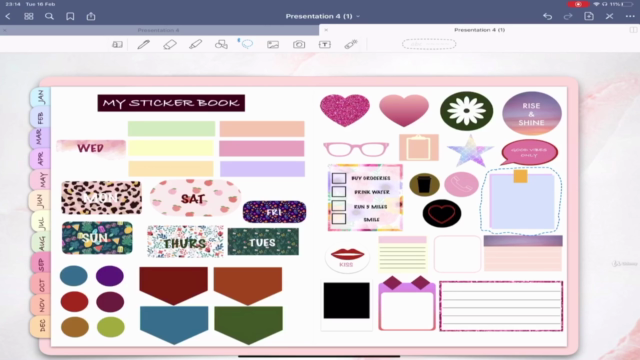Viewport: 640px width, 360px height.
Task: Check the Run 5 Miles checkbox on the sticker
Action: (339, 205)
